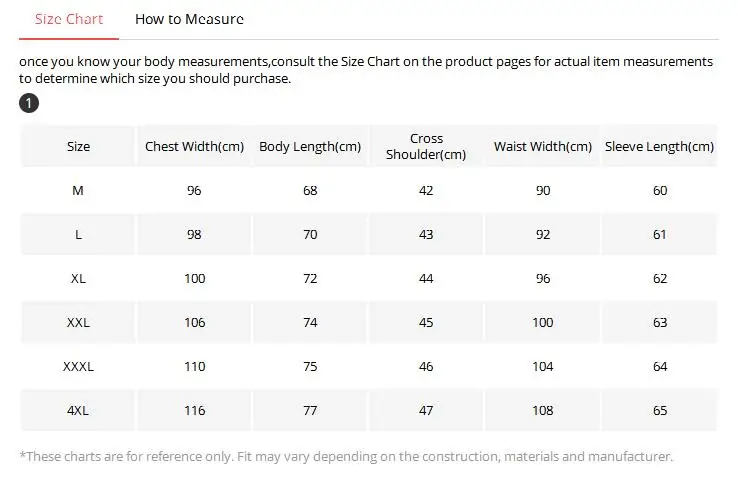738x485 pixels.
Task: Switch to the Size Chart tab
Action: pyautogui.click(x=69, y=19)
